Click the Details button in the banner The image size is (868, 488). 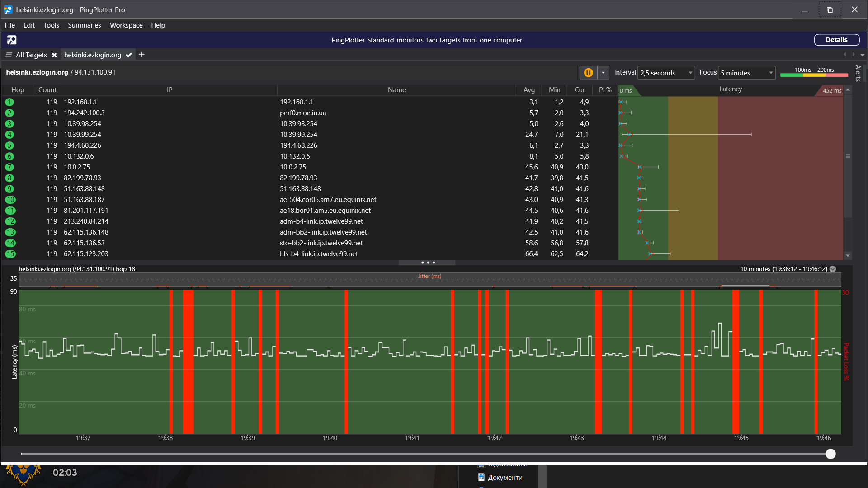836,40
